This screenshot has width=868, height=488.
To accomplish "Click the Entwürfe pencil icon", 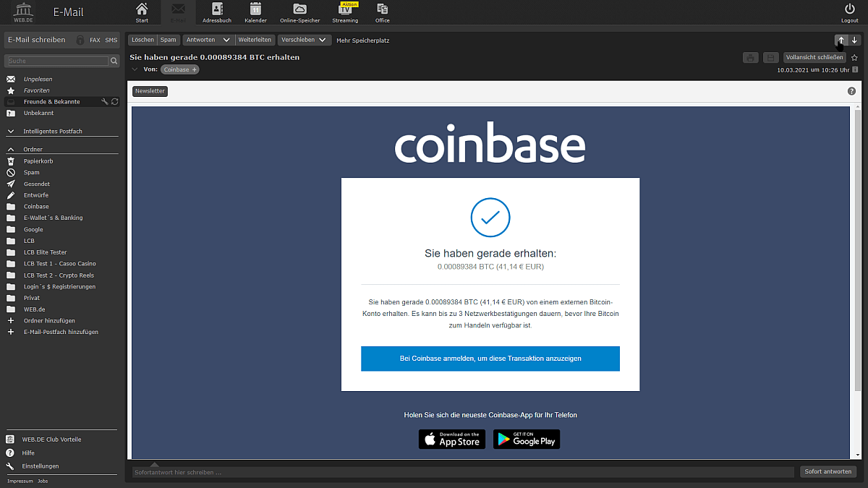I will point(11,195).
